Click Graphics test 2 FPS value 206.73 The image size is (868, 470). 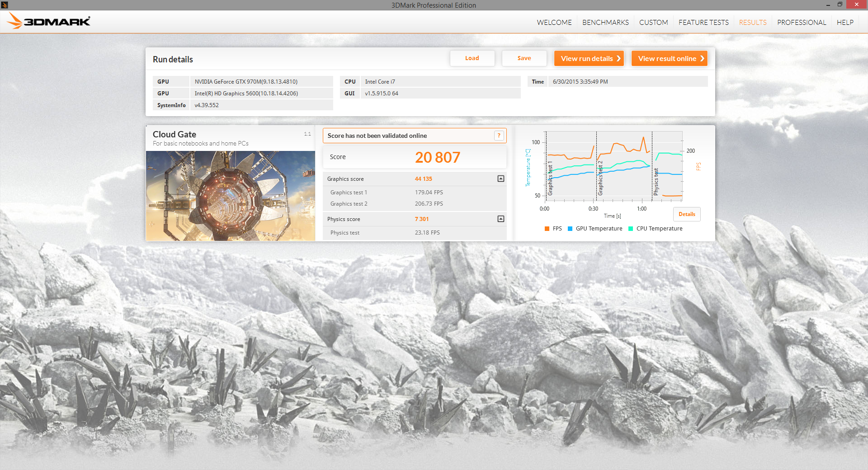point(429,204)
